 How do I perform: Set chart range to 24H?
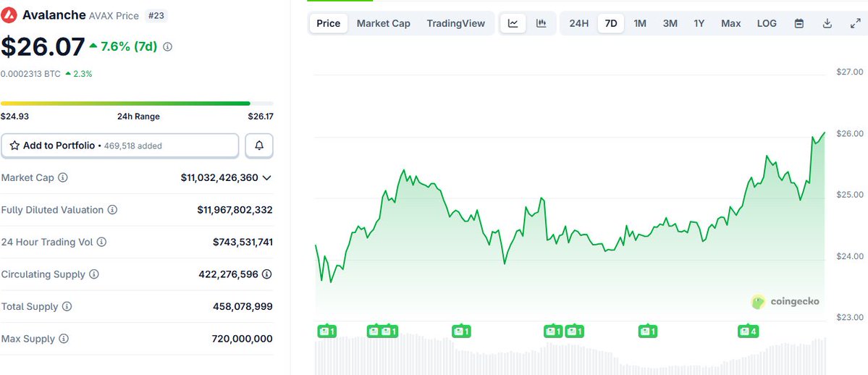579,23
